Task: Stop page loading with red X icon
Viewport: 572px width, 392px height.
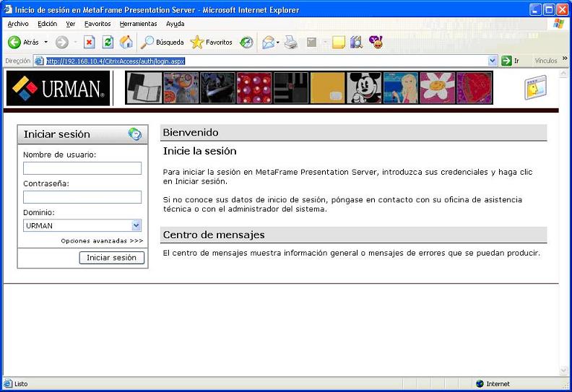Action: (x=89, y=43)
